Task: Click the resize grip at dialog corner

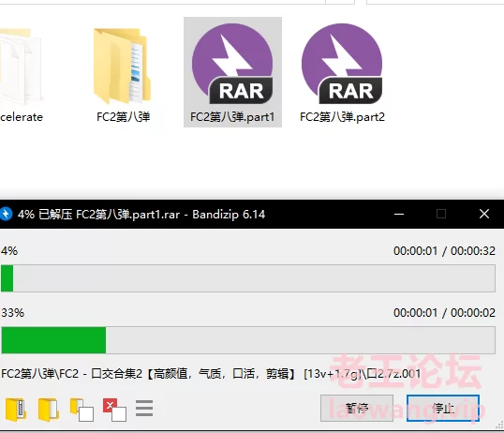Action: coord(499,426)
